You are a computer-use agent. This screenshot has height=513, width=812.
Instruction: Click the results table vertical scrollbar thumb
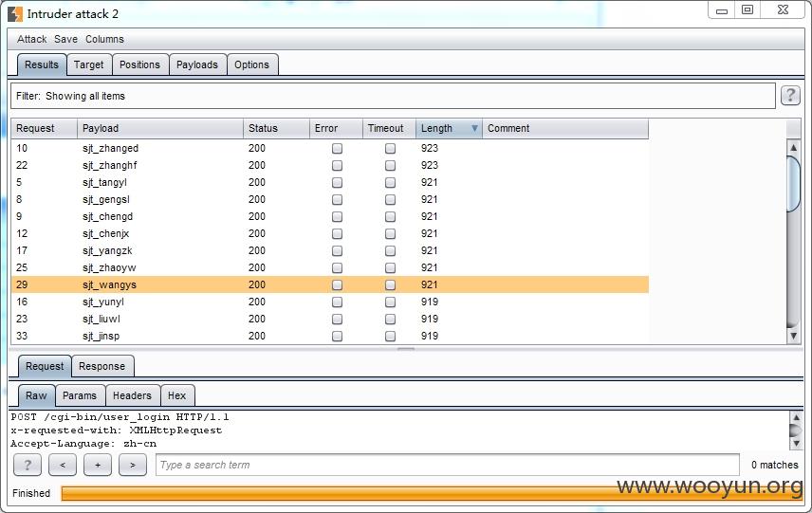click(x=793, y=184)
